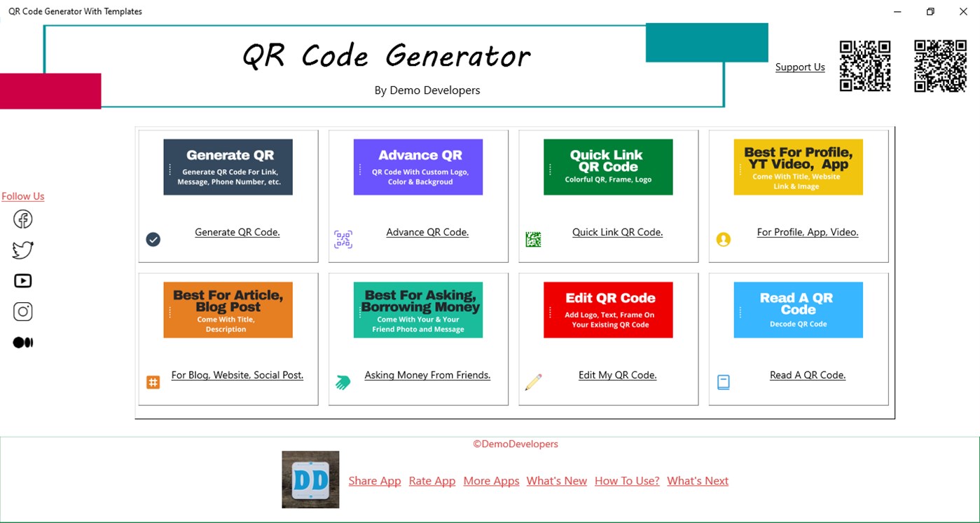Viewport: 980px width, 523px height.
Task: Open the Facebook follow icon
Action: pyautogui.click(x=23, y=219)
